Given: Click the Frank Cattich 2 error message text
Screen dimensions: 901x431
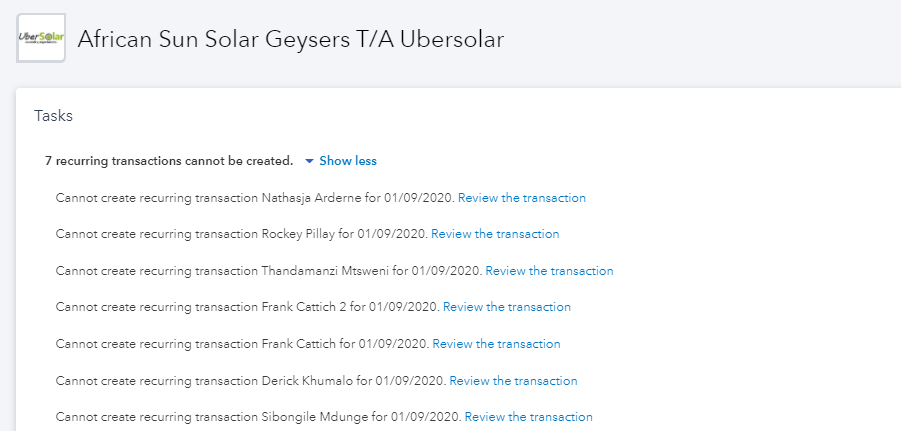Looking at the screenshot, I should click(x=248, y=307).
